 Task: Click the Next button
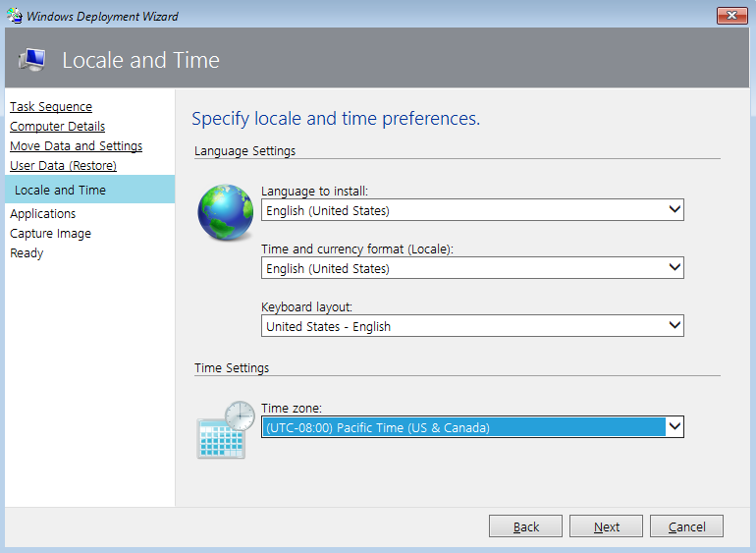pos(606,526)
